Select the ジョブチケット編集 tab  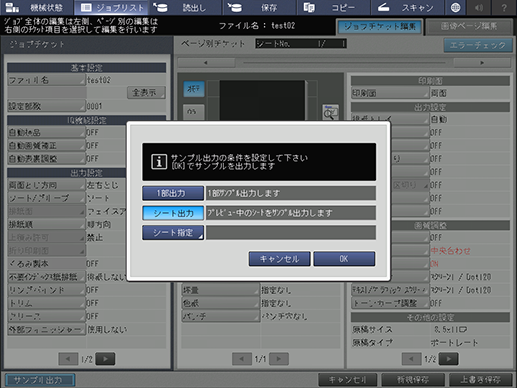[380, 27]
